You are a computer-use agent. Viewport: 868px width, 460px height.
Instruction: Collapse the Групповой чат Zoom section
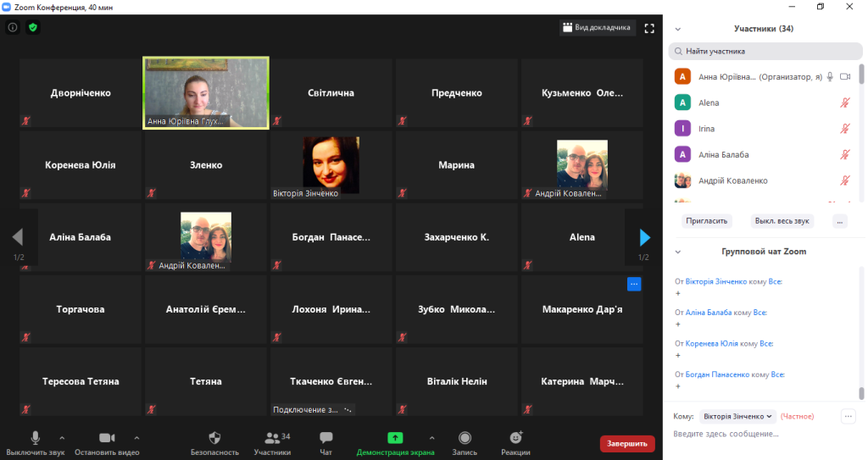tap(677, 252)
